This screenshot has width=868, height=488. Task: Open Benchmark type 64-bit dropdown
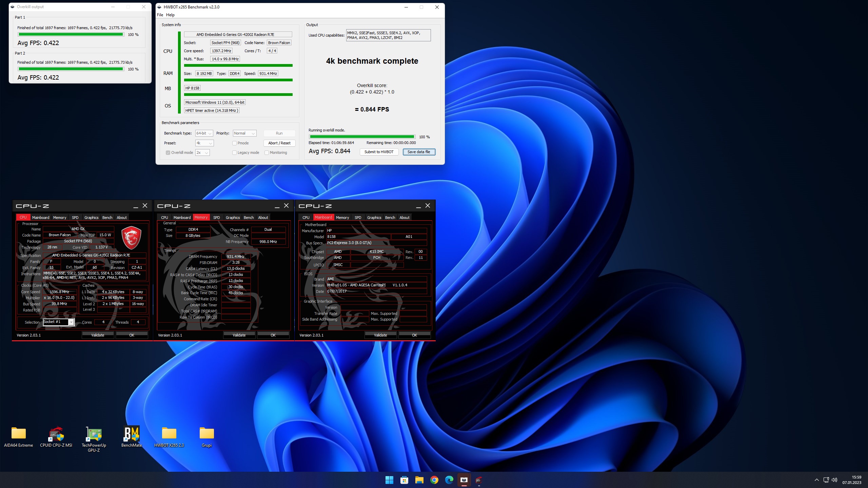(204, 133)
